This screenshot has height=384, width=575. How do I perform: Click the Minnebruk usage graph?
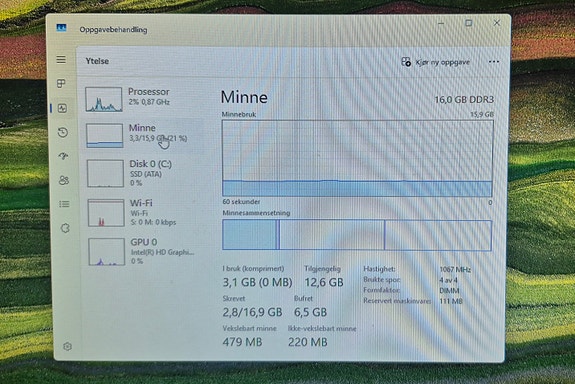pyautogui.click(x=357, y=158)
